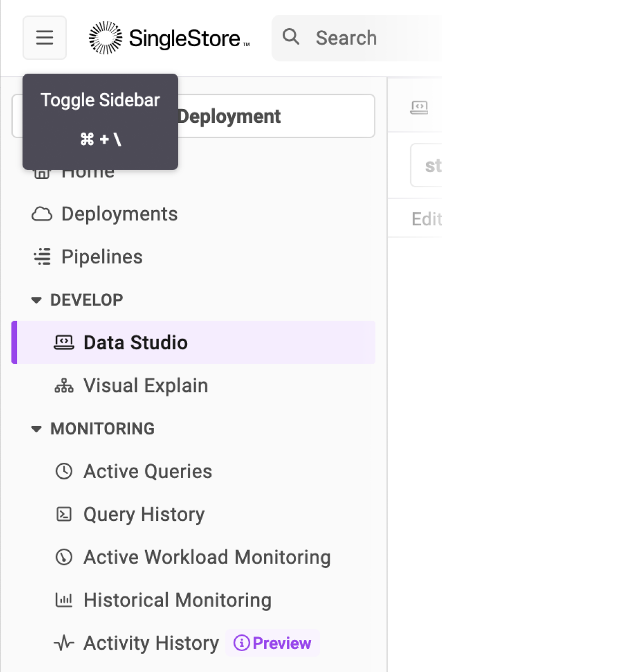Click the Query History terminal icon
Screen dimensions: 634x672
(63, 514)
